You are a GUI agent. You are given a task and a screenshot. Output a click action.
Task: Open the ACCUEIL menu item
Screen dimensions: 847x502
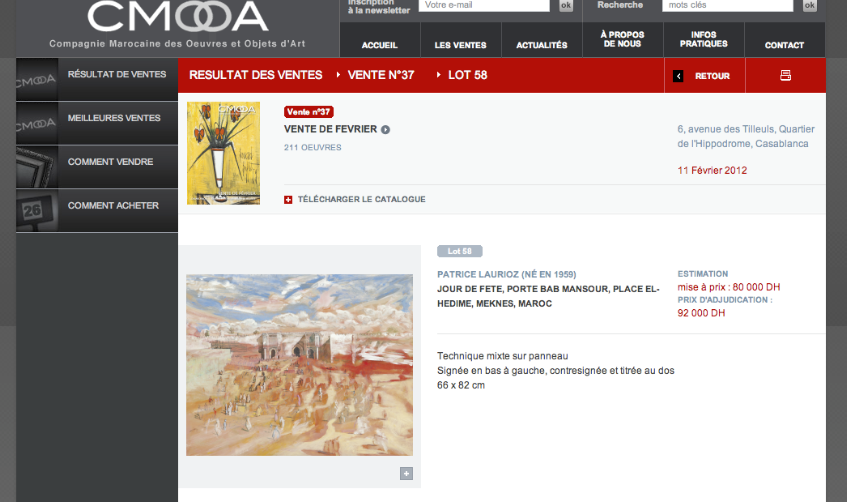point(380,45)
